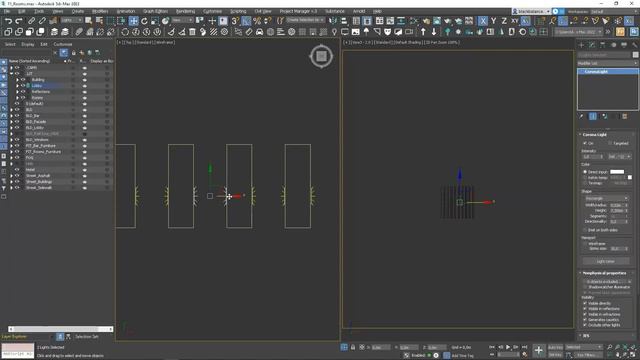
Task: Toggle the Angle Snap icon
Action: point(246,21)
